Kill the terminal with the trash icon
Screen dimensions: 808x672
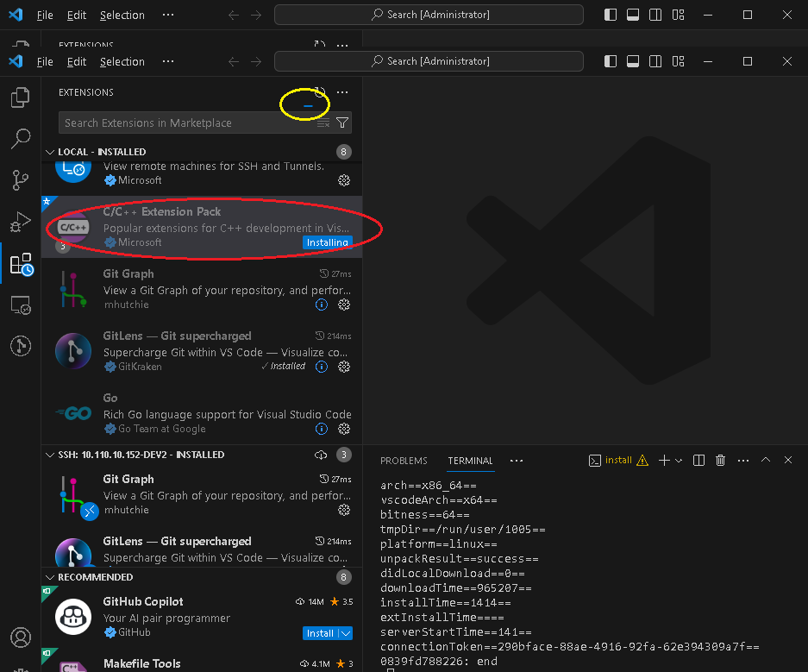pos(721,461)
